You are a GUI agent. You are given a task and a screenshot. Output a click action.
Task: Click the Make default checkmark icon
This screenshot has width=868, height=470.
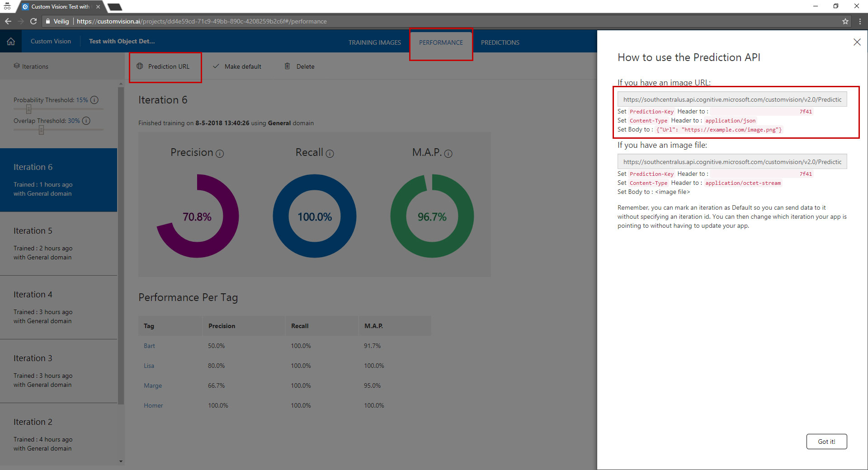(x=216, y=66)
